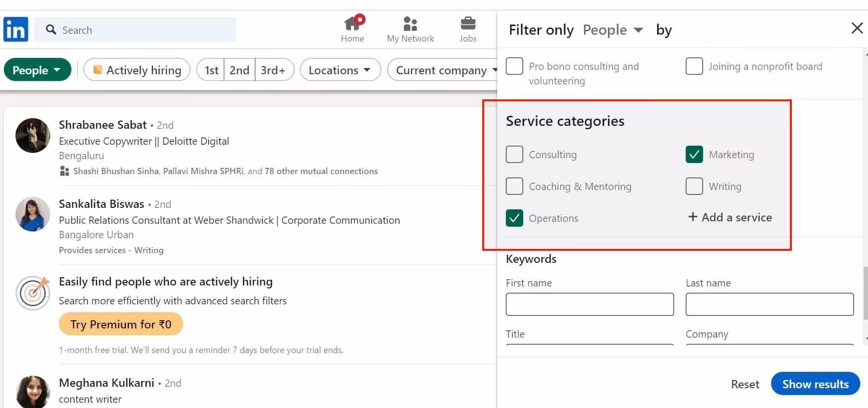Screen dimensions: 868x408
Task: Select the 2nd connections filter
Action: [239, 70]
